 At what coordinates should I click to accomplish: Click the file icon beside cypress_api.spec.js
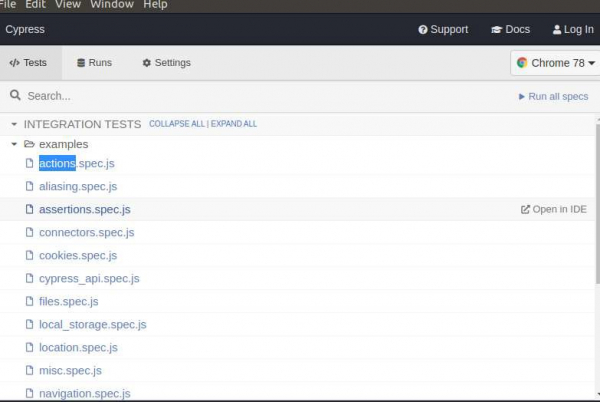(29, 278)
